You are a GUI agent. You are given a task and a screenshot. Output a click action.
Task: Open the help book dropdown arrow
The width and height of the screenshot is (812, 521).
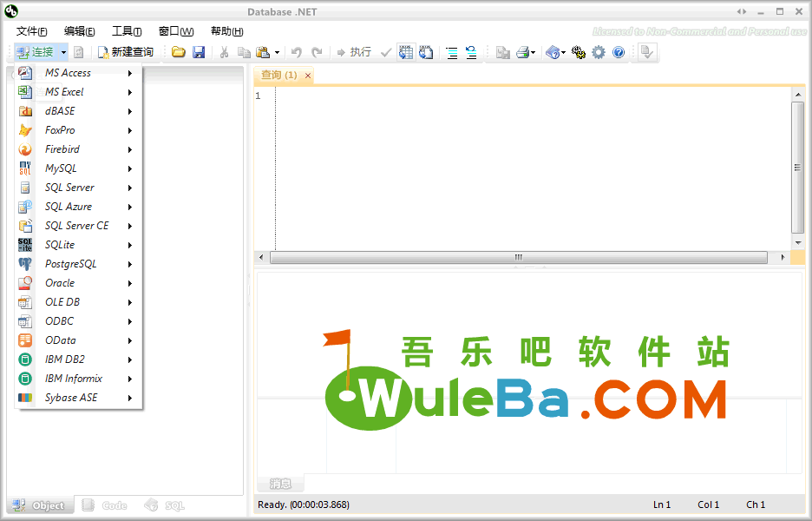point(563,52)
